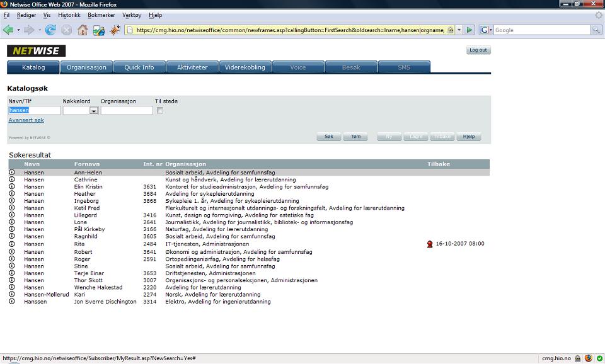
Task: Select the row for Hansen Wenche Hakestad
Action: point(249,287)
